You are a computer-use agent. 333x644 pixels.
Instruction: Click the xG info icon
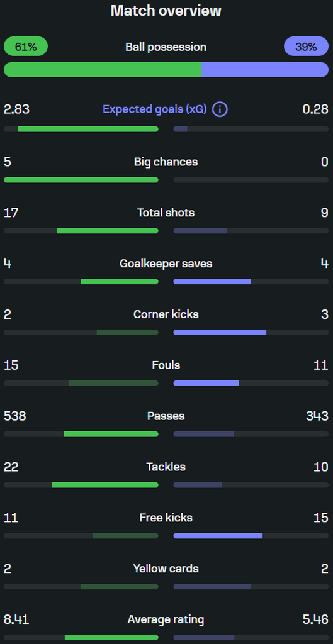coord(220,109)
